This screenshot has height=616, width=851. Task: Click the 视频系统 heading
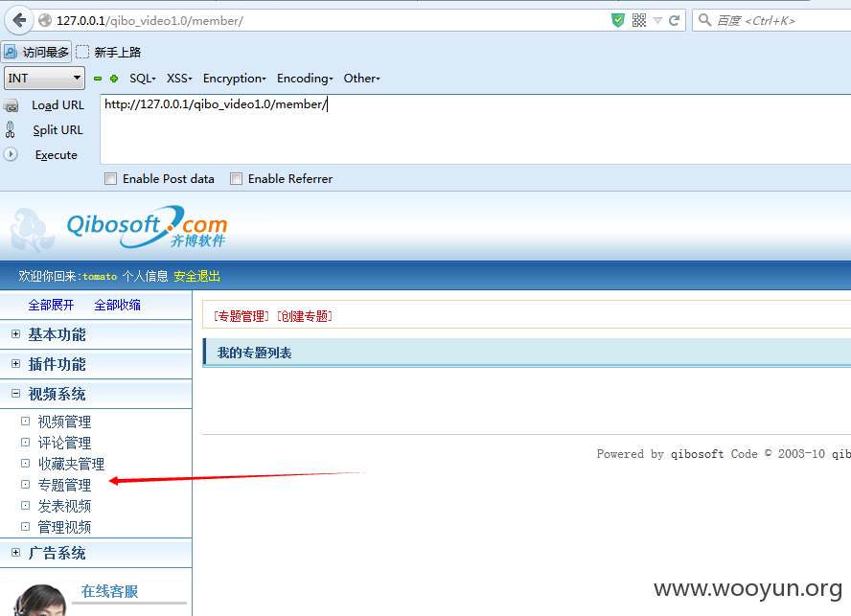point(57,394)
